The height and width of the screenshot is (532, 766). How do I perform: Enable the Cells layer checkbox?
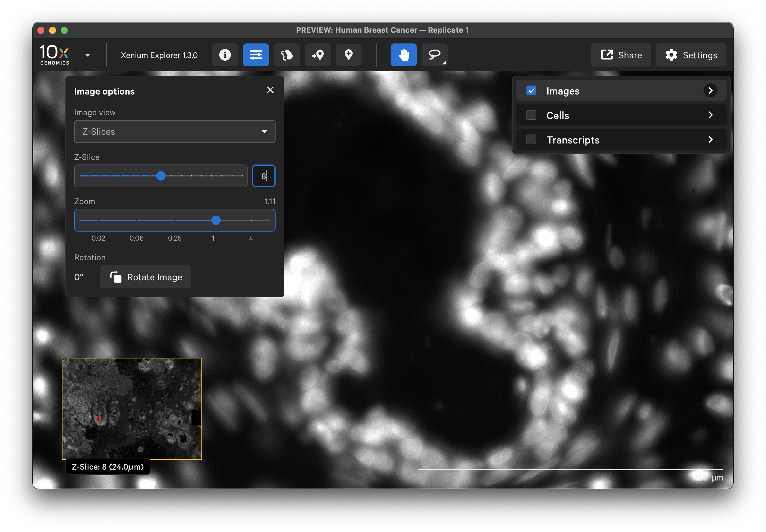click(531, 115)
